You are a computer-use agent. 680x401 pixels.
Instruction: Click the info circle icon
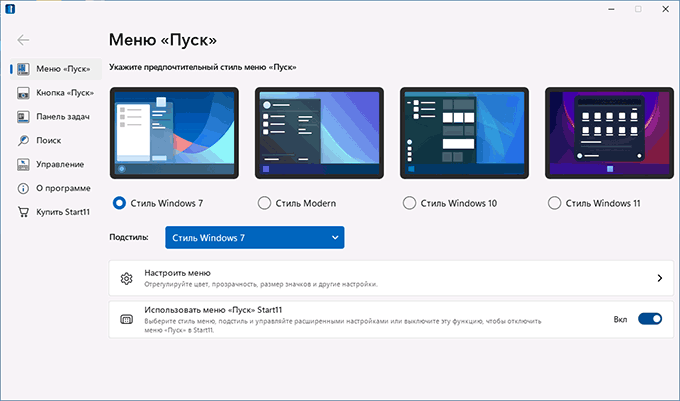[23, 188]
